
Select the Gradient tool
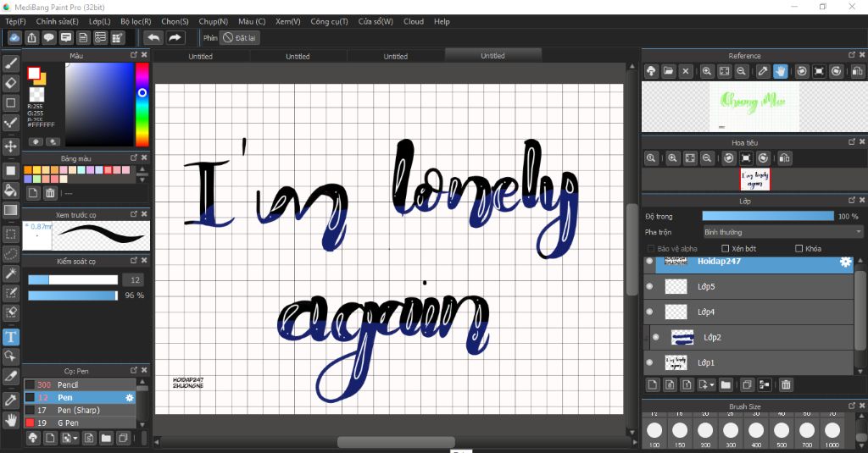click(x=10, y=210)
